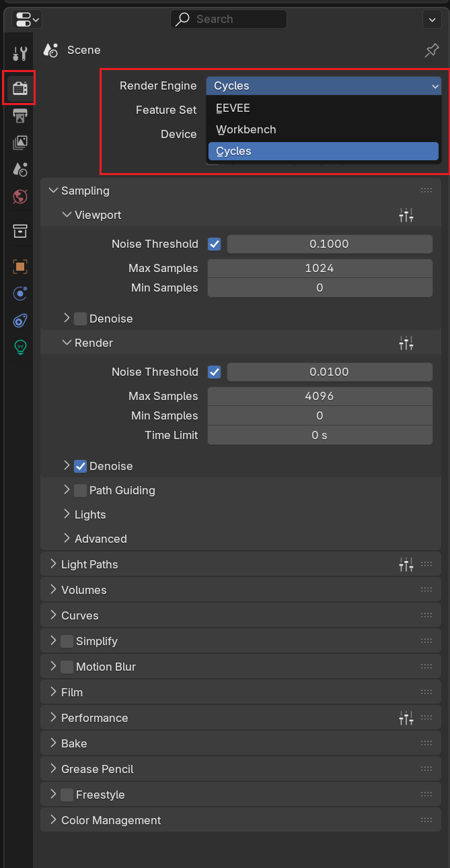Image resolution: width=450 pixels, height=868 pixels.
Task: Open Object properties orange square tab
Action: (x=20, y=266)
